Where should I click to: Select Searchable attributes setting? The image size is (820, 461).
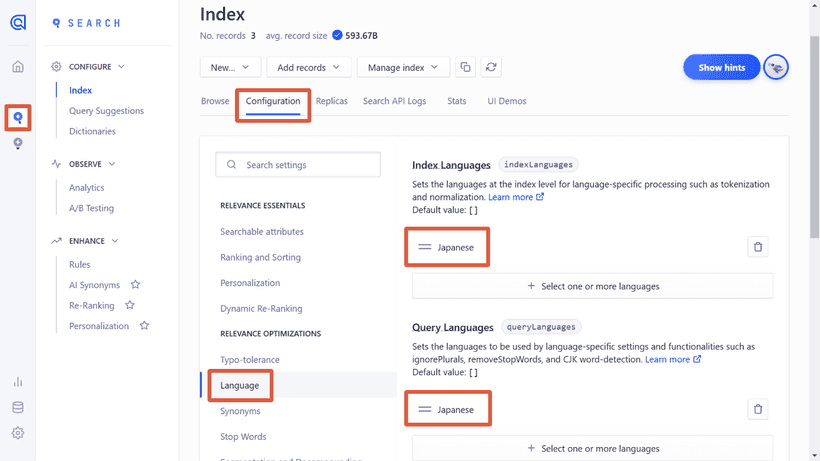(x=261, y=232)
